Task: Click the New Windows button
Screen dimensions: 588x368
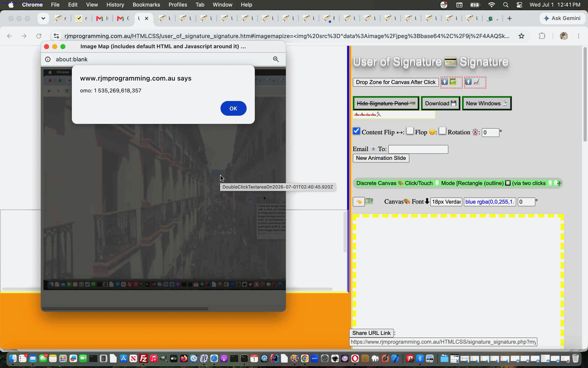Action: click(x=487, y=103)
